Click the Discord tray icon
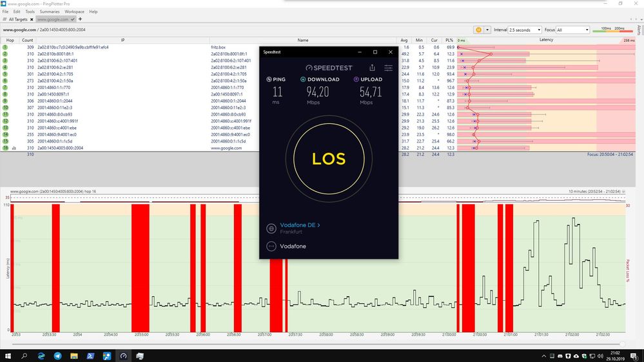The image size is (644, 362). 560,356
